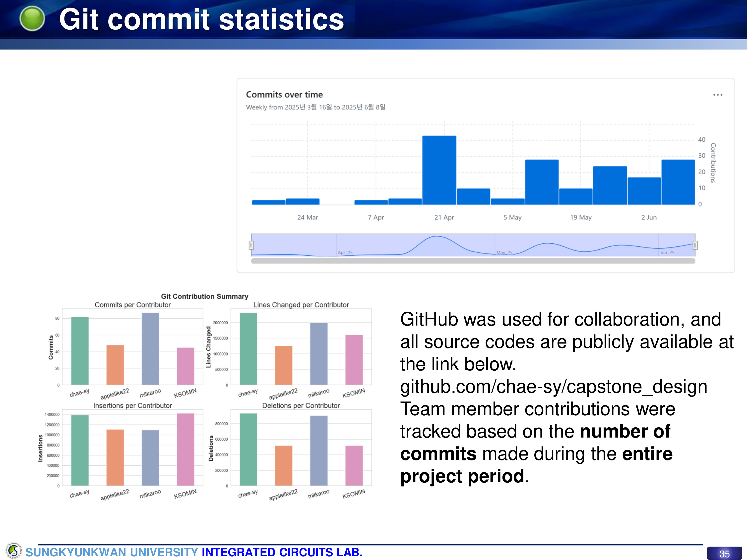Click the Sungkyunkwan University logo in the footer
This screenshot has height=560, width=747.
[13, 551]
